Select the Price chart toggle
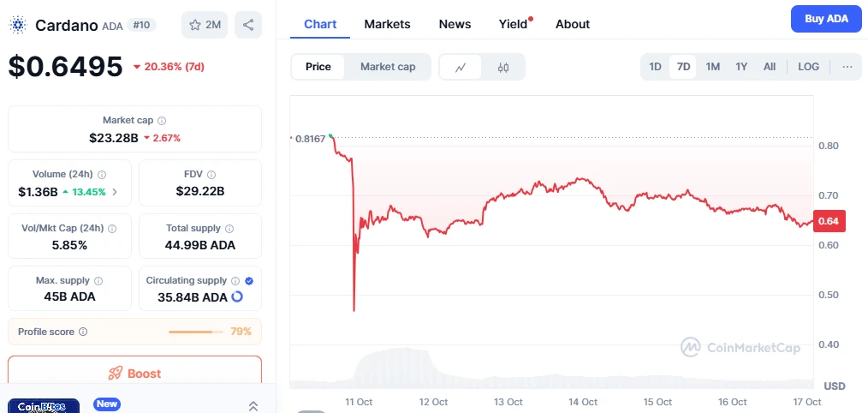 tap(318, 67)
